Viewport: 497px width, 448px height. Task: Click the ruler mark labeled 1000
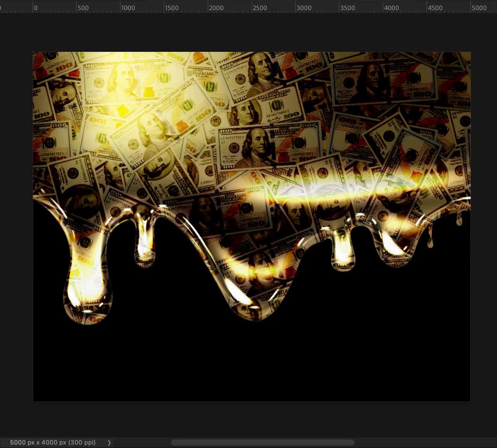[128, 8]
